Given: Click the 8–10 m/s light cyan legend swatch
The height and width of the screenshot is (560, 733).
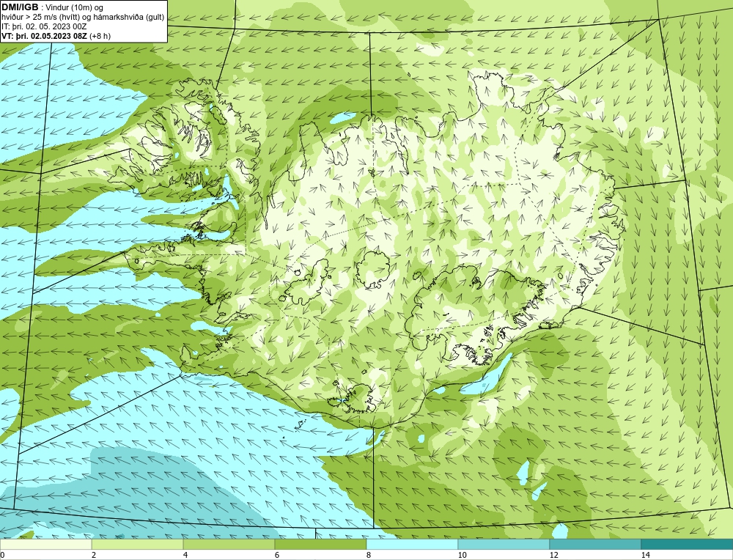Looking at the screenshot, I should (x=412, y=544).
